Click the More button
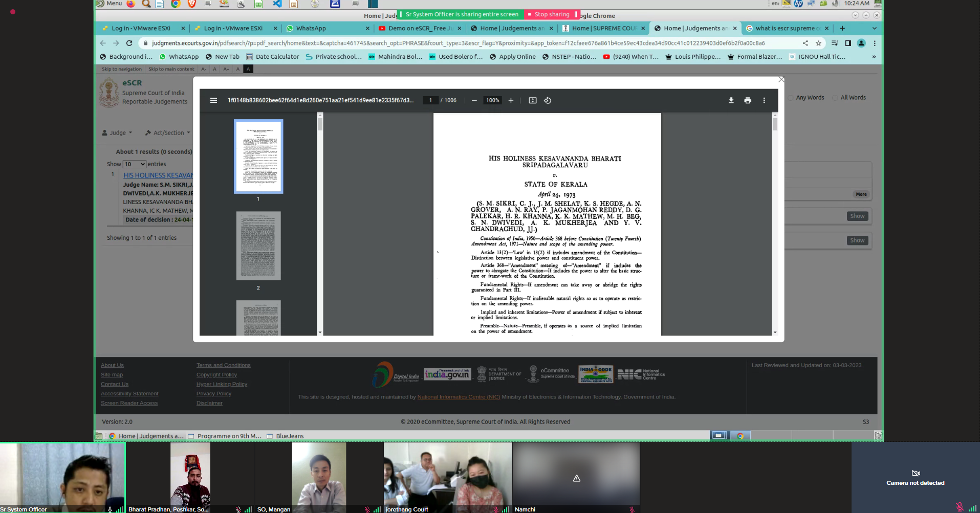Viewport: 980px width, 513px height. coord(861,194)
